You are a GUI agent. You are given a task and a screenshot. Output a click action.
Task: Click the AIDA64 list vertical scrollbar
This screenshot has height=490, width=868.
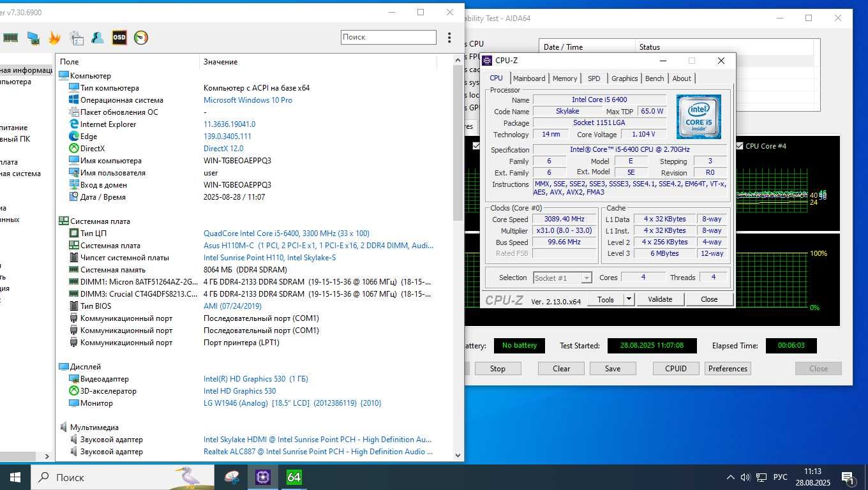point(458,143)
